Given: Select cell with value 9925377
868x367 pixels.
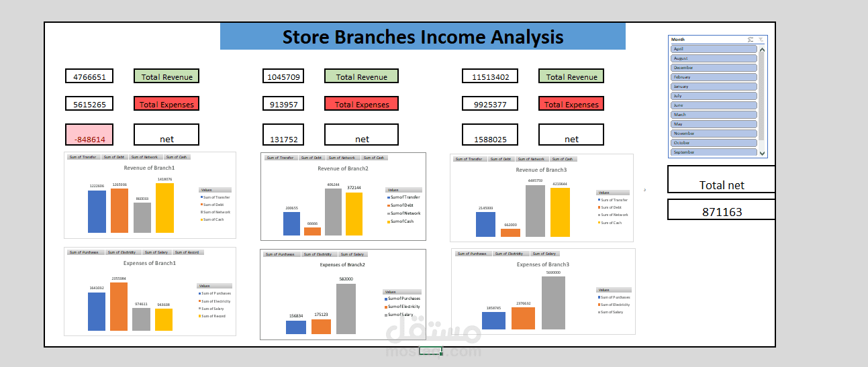Looking at the screenshot, I should coord(490,104).
